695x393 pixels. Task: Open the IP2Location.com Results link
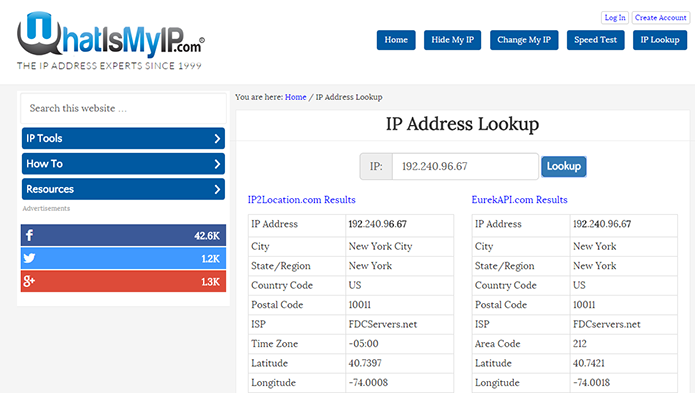point(301,200)
